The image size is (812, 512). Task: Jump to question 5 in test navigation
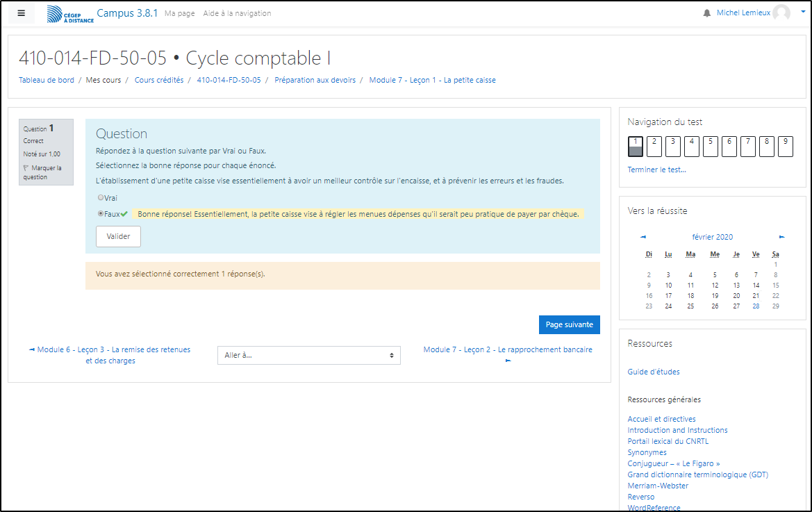pos(710,146)
